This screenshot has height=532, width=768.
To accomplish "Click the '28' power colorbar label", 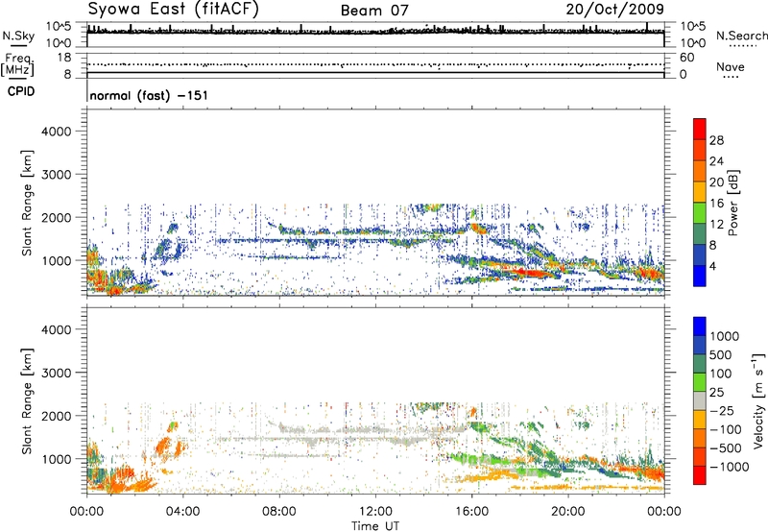I will [716, 140].
